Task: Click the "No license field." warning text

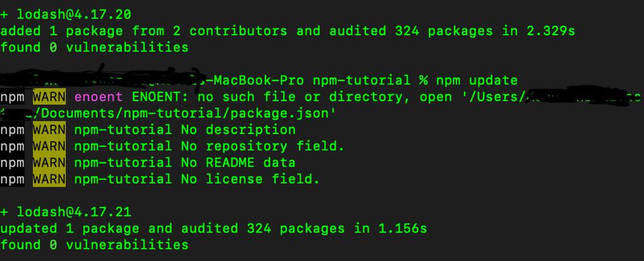Action: click(x=250, y=179)
